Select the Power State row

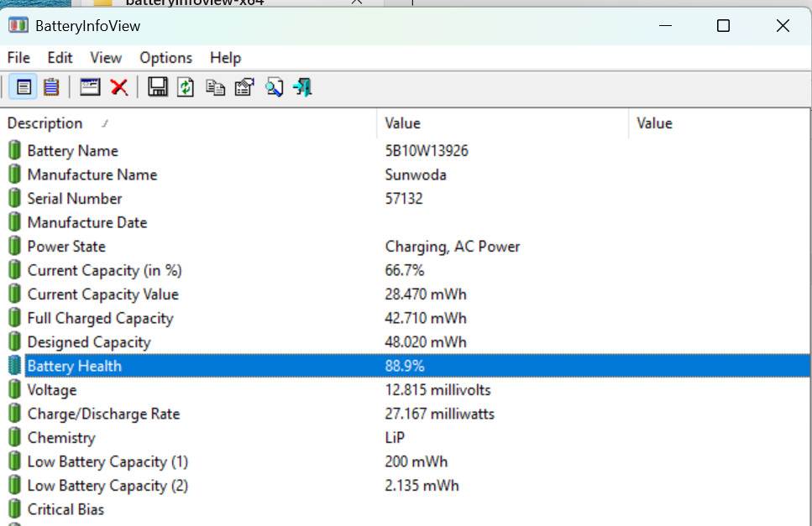pos(66,247)
